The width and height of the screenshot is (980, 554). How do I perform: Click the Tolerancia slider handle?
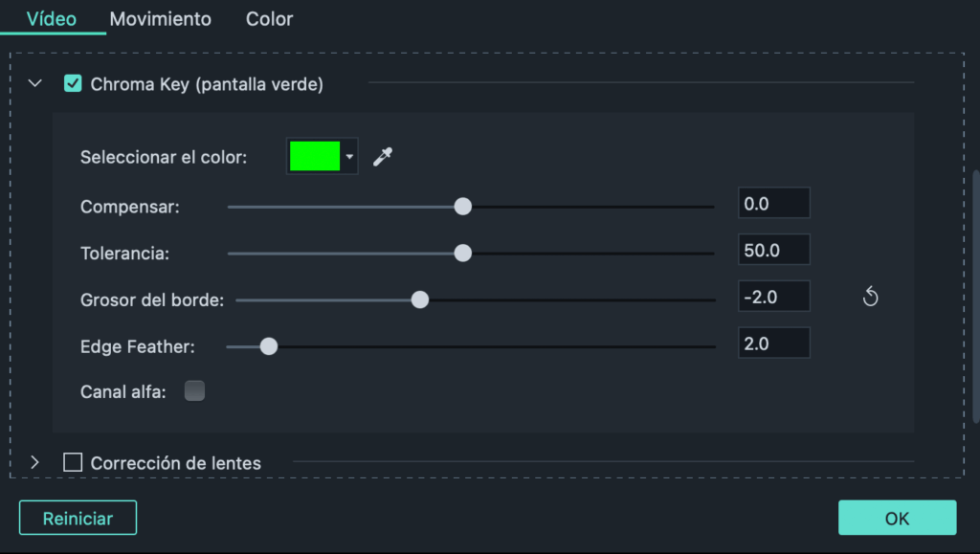[x=463, y=253]
